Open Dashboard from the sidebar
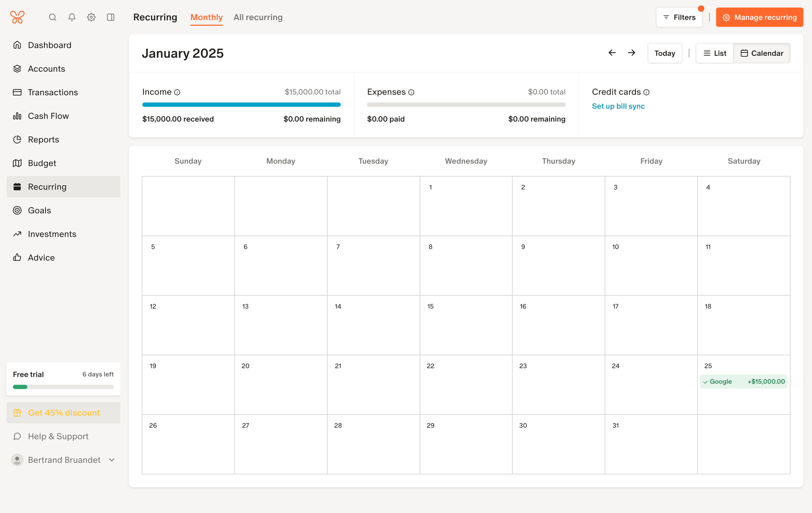The image size is (812, 513). [x=63, y=45]
